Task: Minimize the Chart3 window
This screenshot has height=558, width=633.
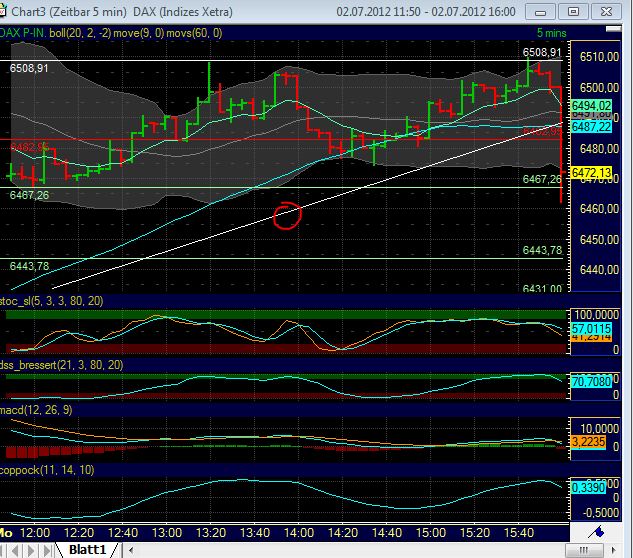Action: [x=540, y=12]
